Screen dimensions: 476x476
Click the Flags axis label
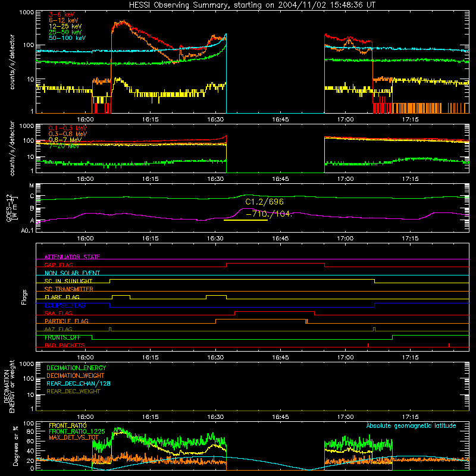tap(24, 297)
